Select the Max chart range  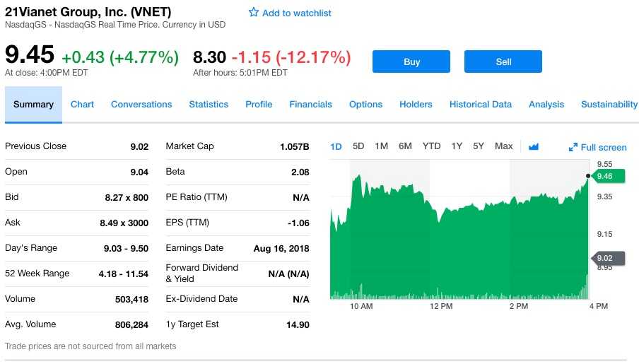[x=504, y=146]
